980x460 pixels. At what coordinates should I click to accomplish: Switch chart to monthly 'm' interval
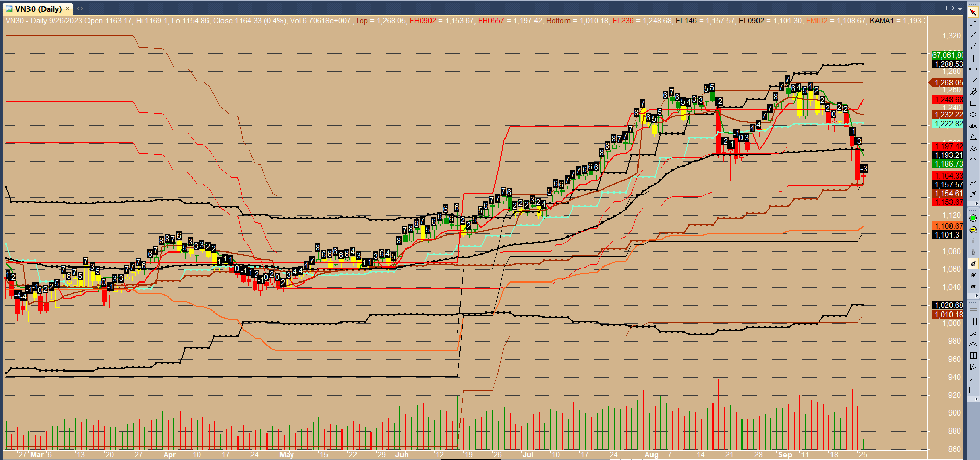click(973, 286)
